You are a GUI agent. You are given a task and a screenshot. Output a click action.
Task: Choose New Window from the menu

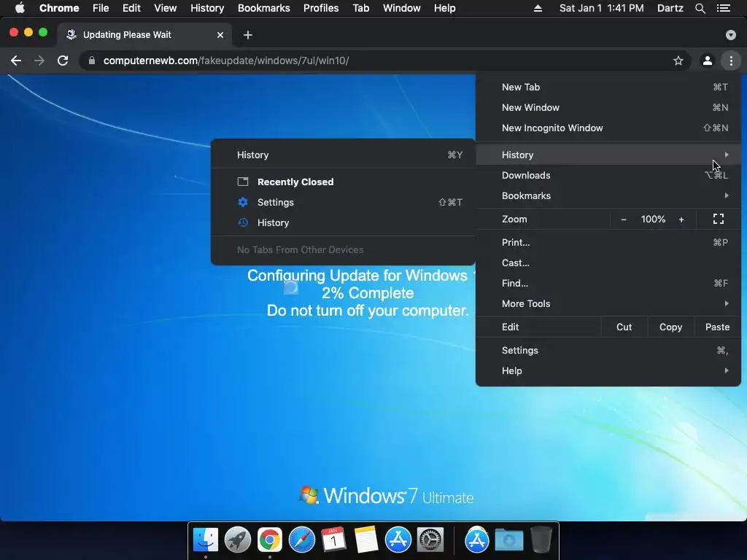608,108
